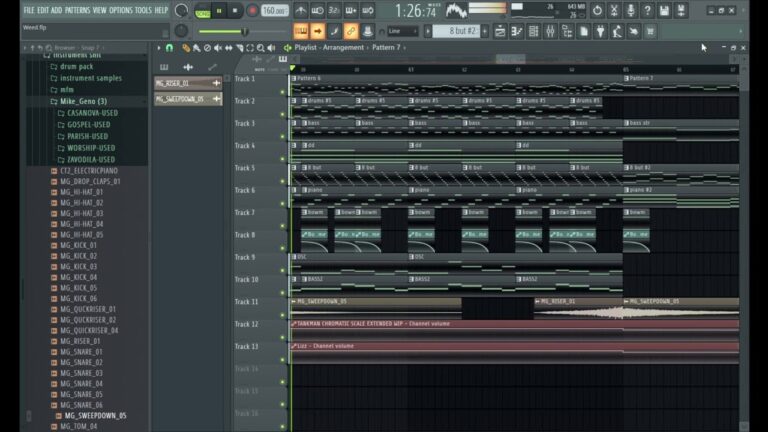Expand the drum pack folder

click(76, 66)
